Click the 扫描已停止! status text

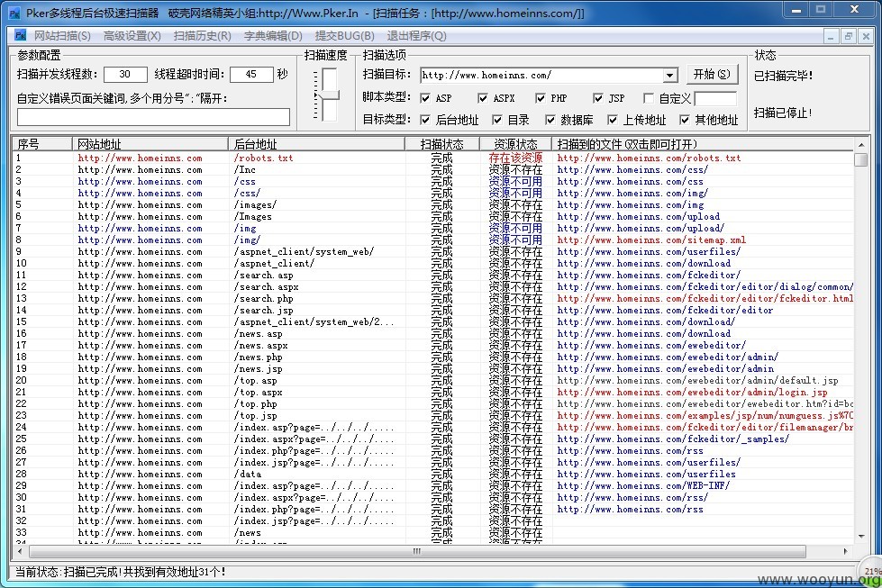point(783,113)
